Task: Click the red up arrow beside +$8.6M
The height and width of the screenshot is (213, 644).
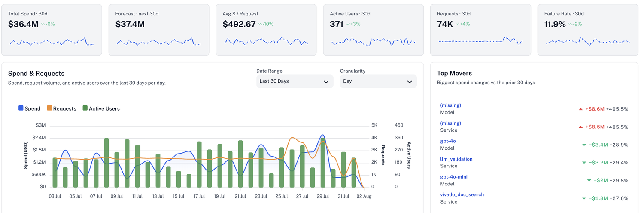Action: [581, 109]
